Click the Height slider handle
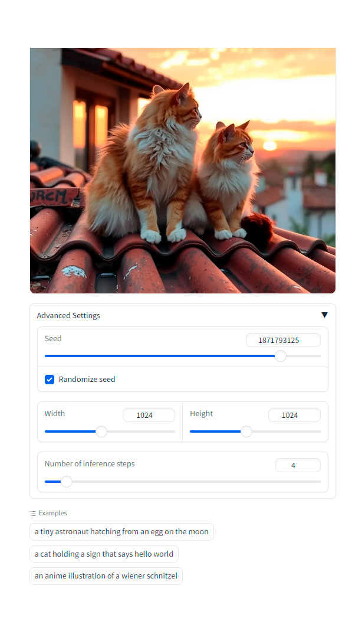 click(x=246, y=431)
